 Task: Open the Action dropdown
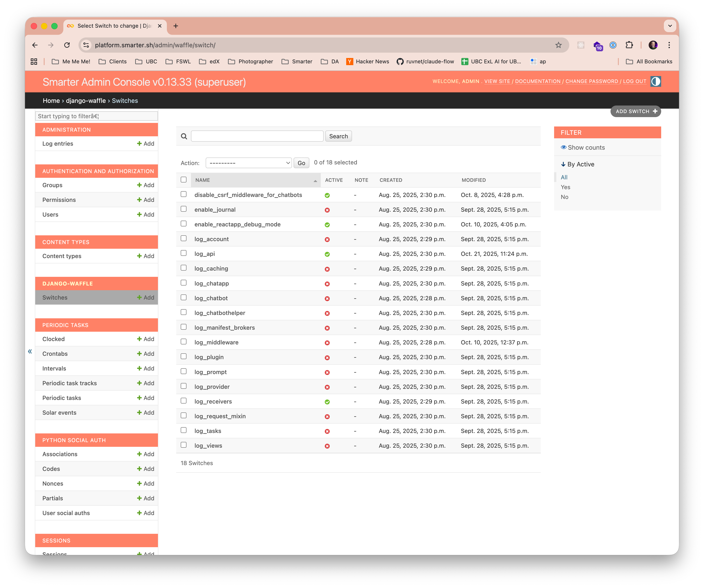coord(248,163)
